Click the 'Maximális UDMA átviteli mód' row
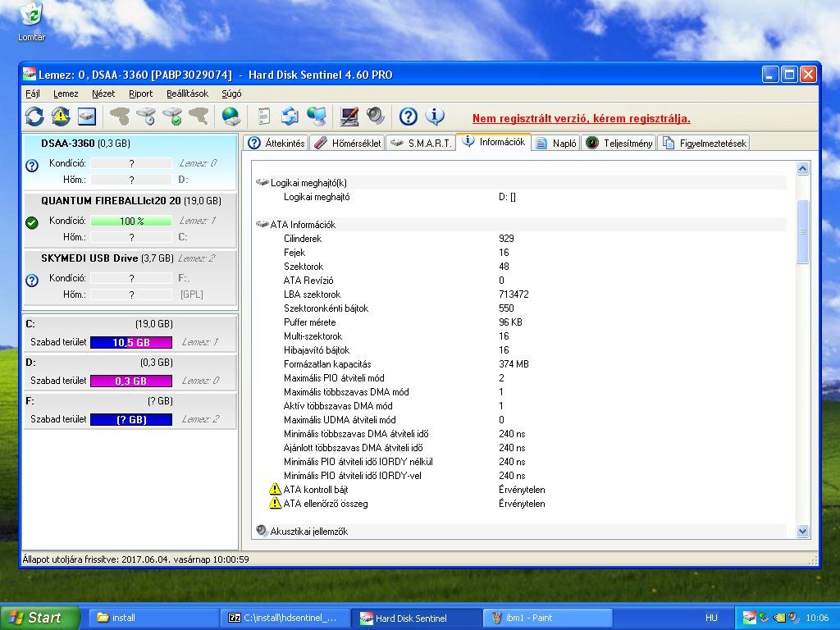The image size is (840, 630). (521, 419)
